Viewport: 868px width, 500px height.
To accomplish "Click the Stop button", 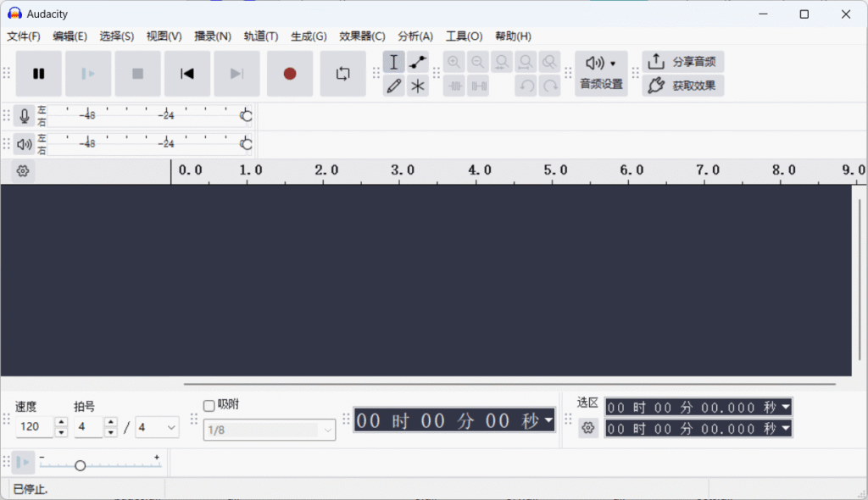I will click(x=138, y=74).
